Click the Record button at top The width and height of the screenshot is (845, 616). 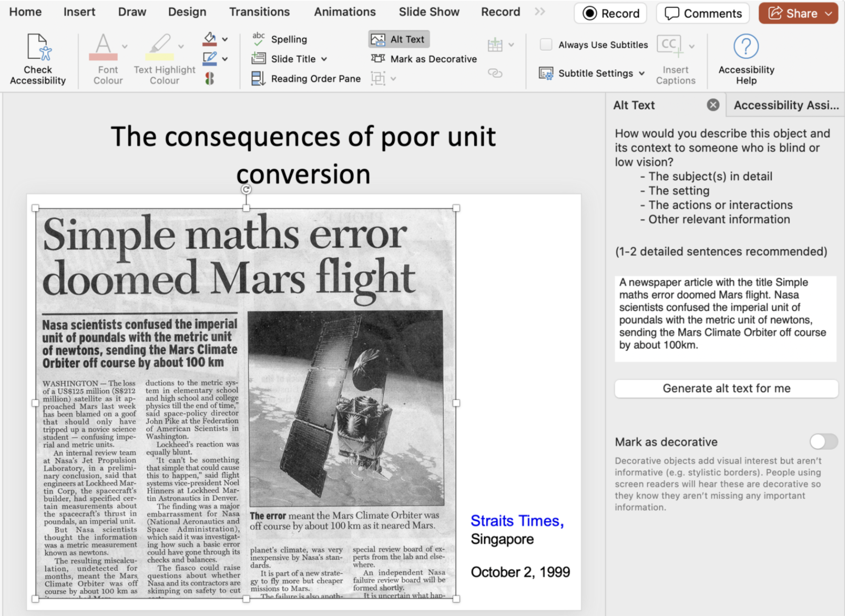[610, 14]
